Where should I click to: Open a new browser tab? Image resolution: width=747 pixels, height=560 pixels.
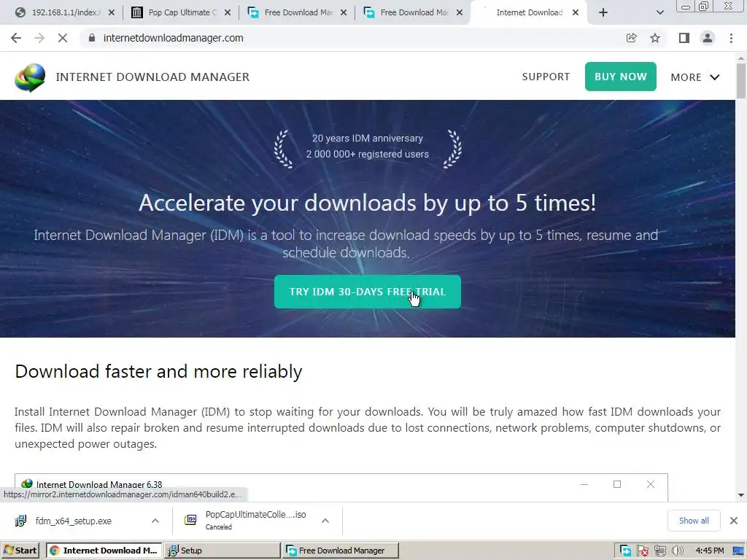tap(603, 12)
